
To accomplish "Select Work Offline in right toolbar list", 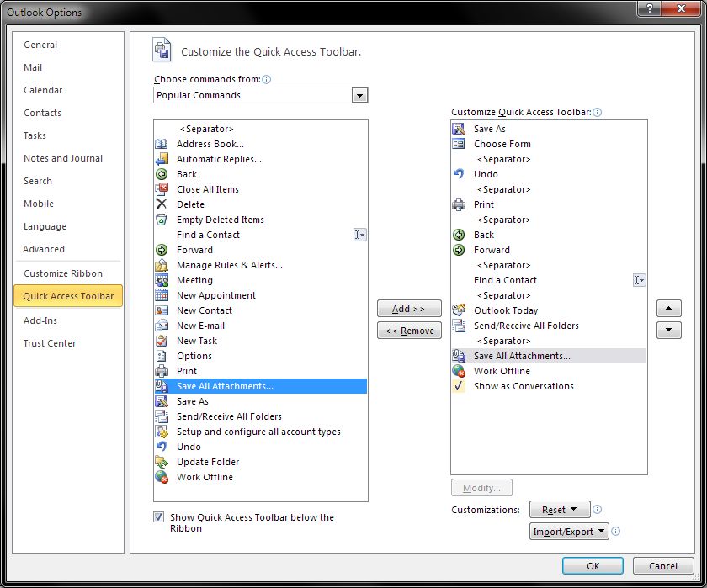I will pyautogui.click(x=549, y=371).
